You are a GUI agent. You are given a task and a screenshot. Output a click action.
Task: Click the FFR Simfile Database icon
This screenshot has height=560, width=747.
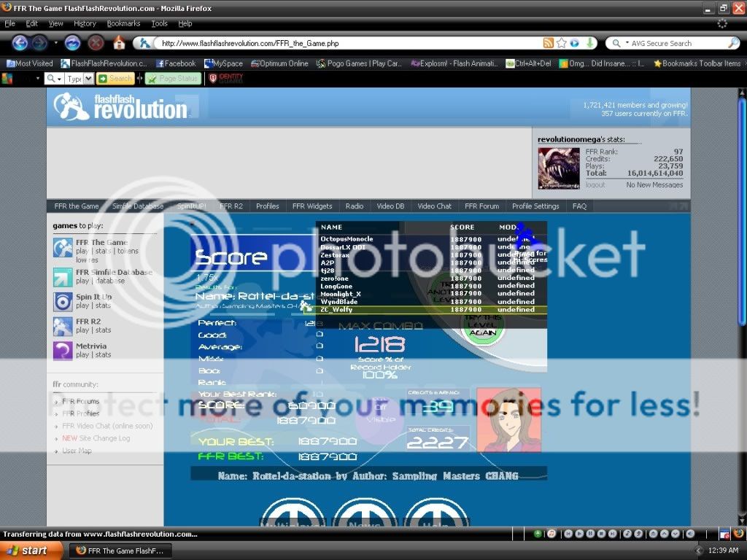(x=63, y=276)
